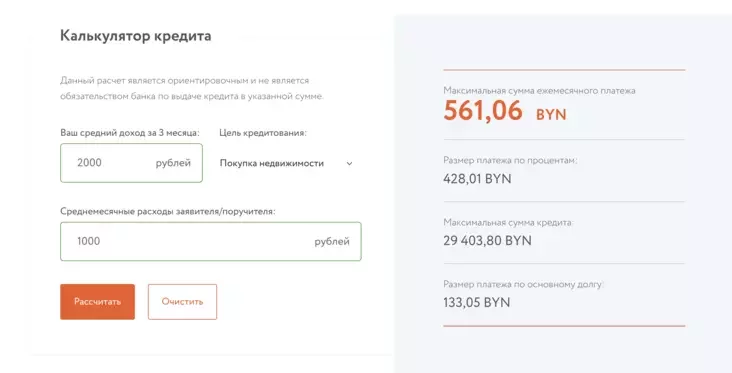The image size is (732, 373).
Task: Click the Цель кредитования label
Action: 263,133
